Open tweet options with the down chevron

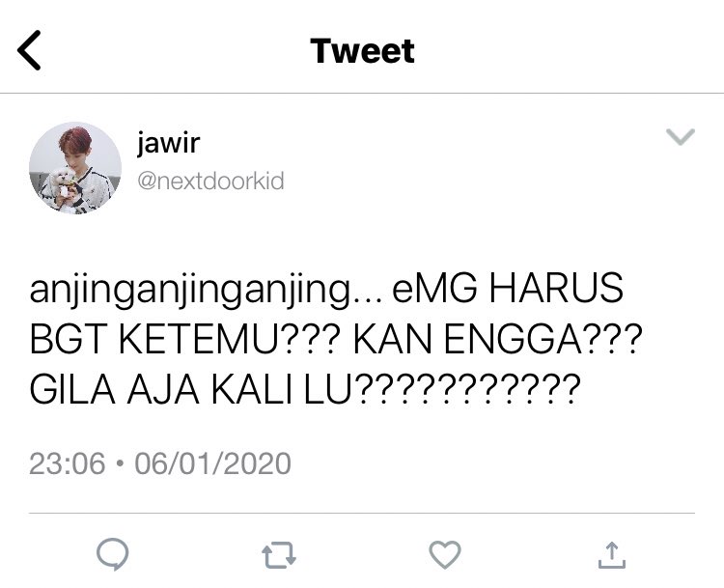[x=681, y=137]
